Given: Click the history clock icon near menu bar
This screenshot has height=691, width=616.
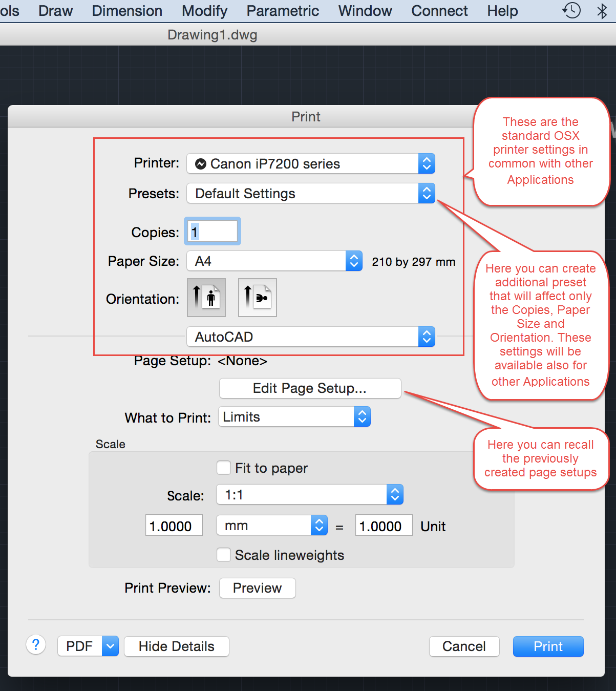Looking at the screenshot, I should 571,10.
